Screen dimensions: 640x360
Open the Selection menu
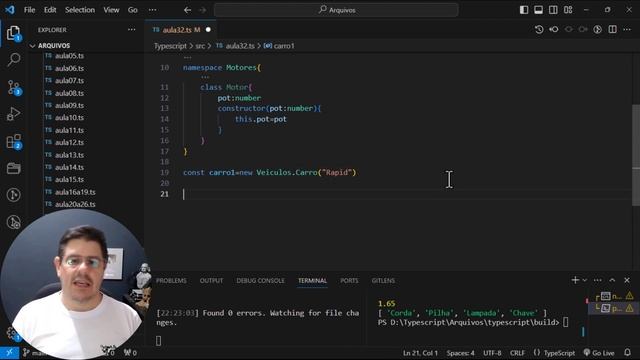80,10
